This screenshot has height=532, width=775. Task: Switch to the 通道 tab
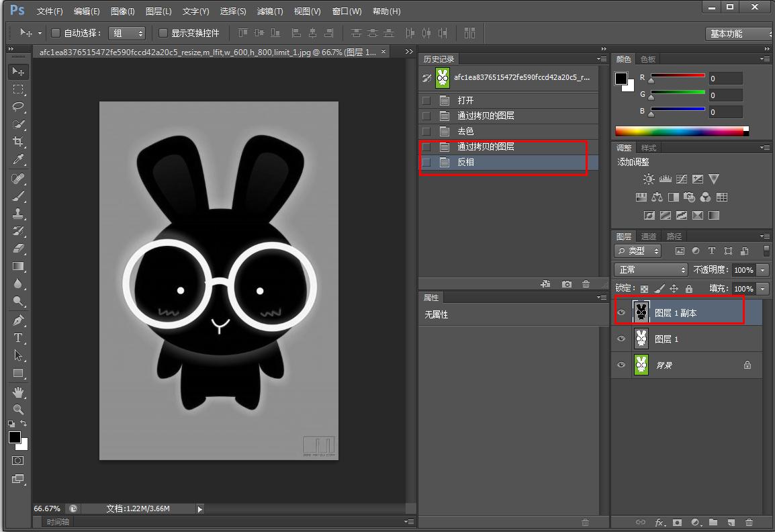649,236
